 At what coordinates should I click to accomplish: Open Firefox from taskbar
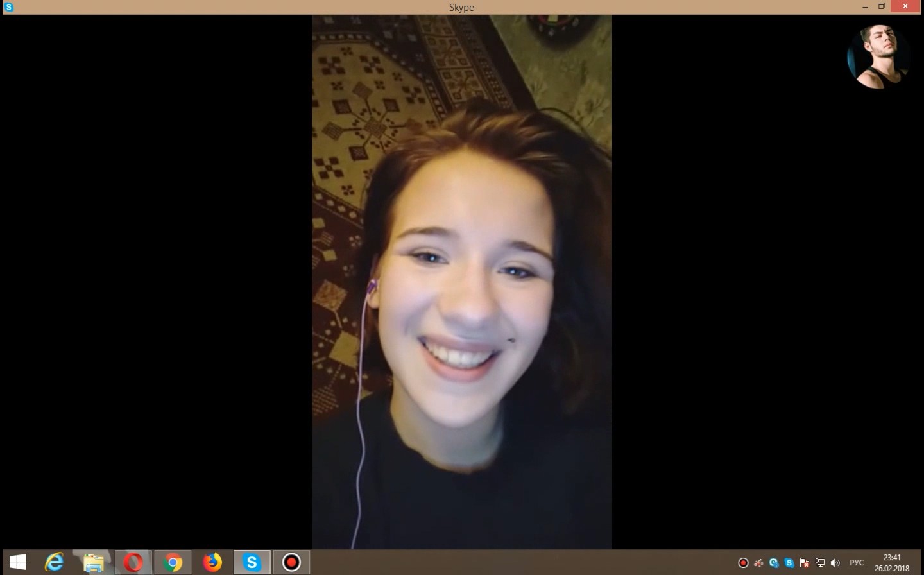(212, 563)
